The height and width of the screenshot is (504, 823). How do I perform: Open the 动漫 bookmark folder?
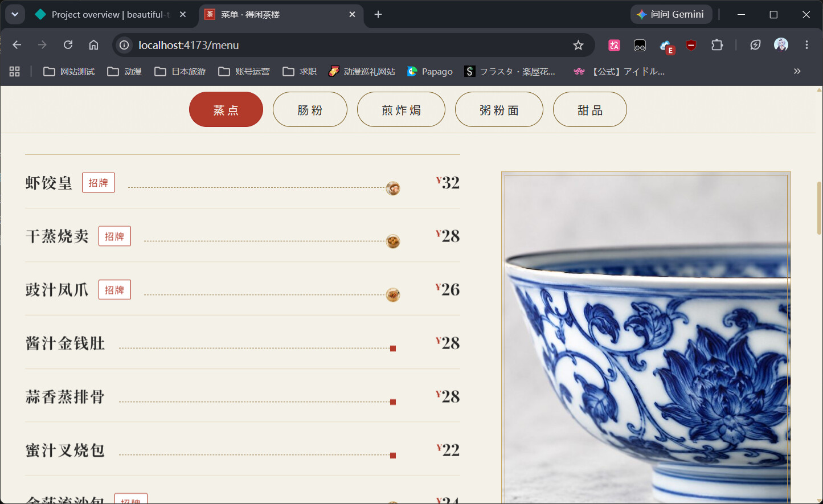pyautogui.click(x=124, y=71)
